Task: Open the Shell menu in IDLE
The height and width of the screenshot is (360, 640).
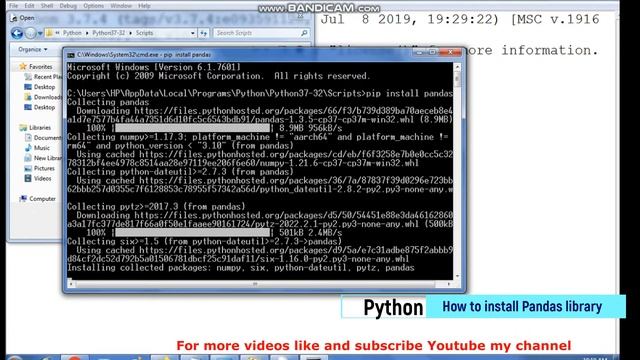Action: tap(47, 6)
